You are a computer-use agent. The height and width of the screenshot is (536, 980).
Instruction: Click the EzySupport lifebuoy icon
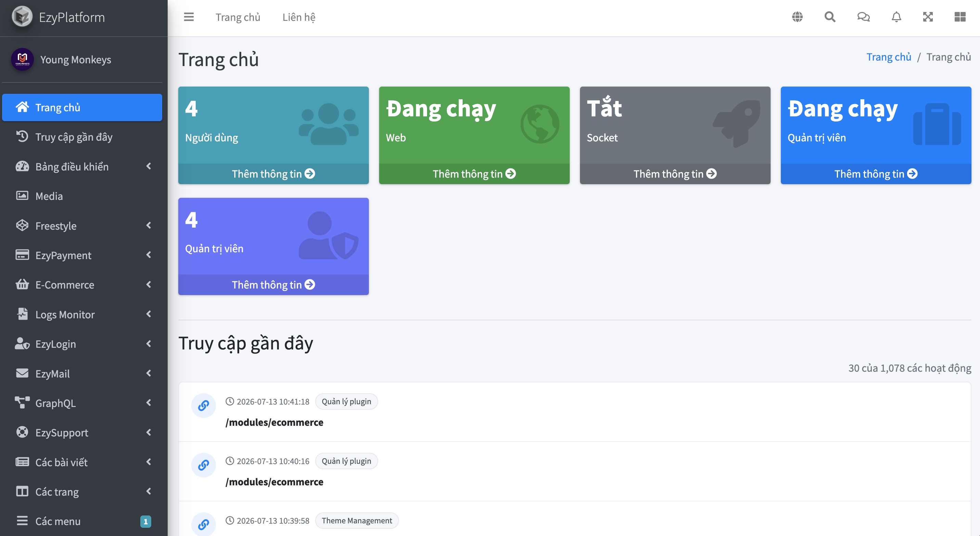point(22,432)
